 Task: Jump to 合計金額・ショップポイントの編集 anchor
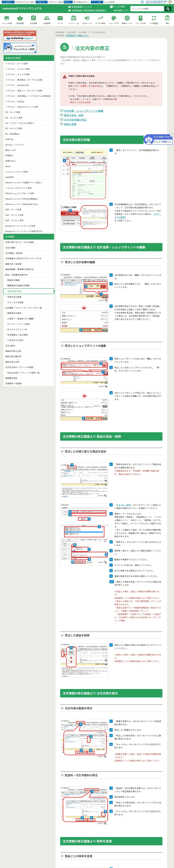pyautogui.click(x=84, y=111)
